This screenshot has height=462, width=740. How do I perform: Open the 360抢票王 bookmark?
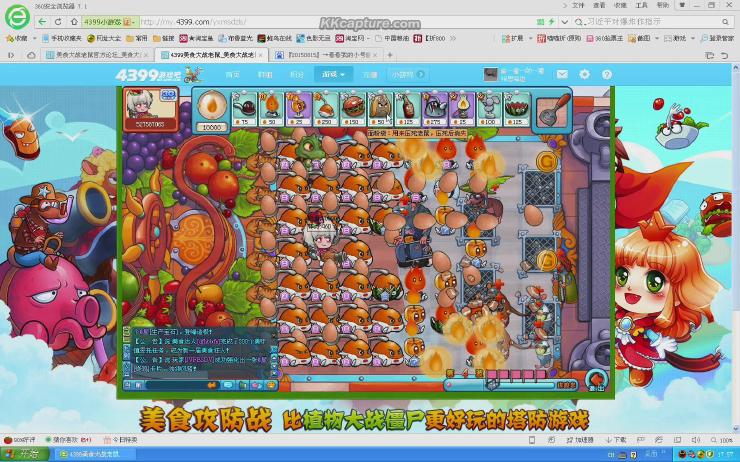coord(605,38)
